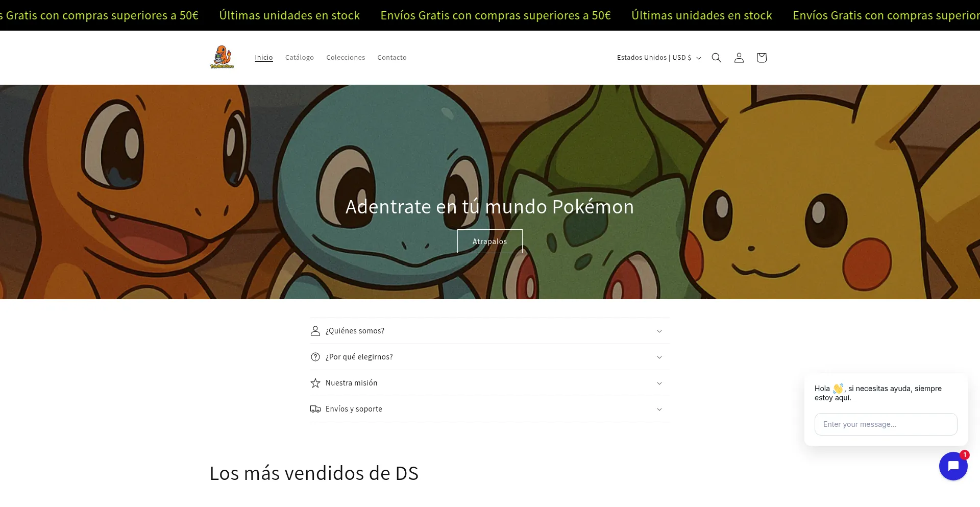Viewport: 980px width, 507px height.
Task: Click the shipping truck icon beside Envíos y soporte
Action: point(315,408)
